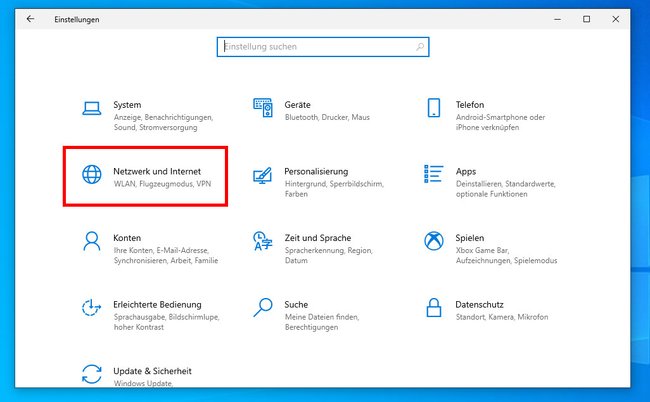Open the Update & Sicherheit sync icon
Viewport: 650px width, 402px height.
[x=92, y=374]
